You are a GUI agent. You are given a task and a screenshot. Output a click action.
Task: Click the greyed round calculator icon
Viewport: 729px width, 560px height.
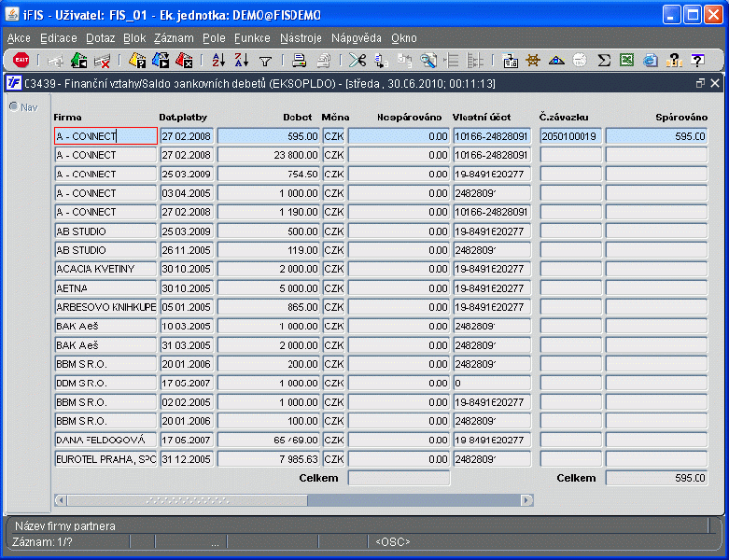[580, 61]
